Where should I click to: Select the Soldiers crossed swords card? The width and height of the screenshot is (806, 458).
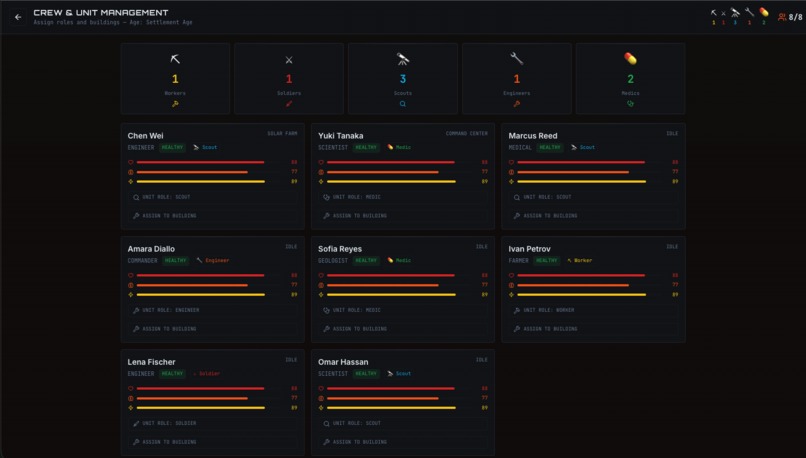tap(289, 79)
